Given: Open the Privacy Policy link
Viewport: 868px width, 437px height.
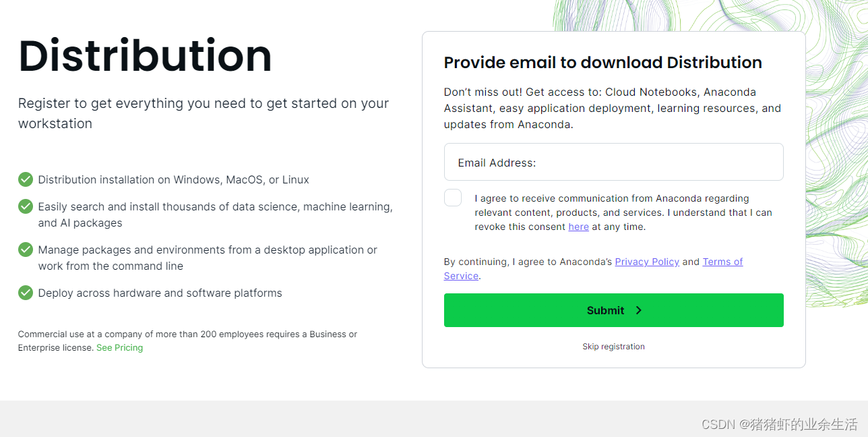Looking at the screenshot, I should [x=647, y=262].
